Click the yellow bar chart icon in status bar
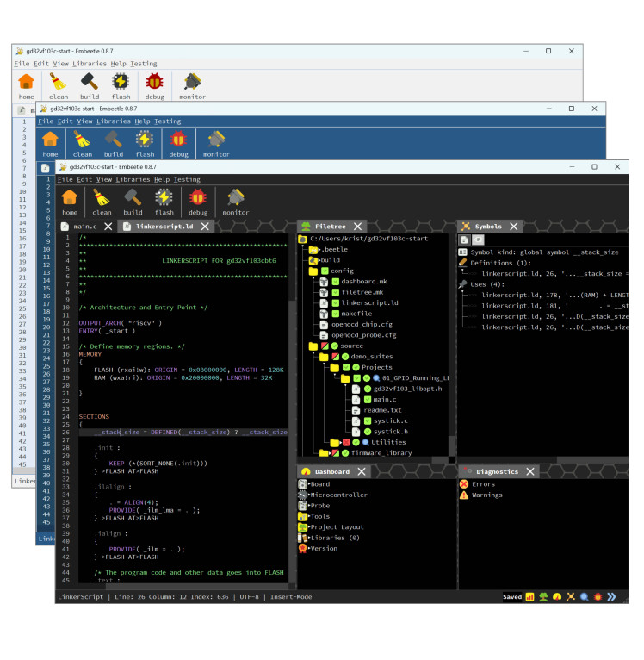Viewport: 644px width, 660px height. point(530,596)
